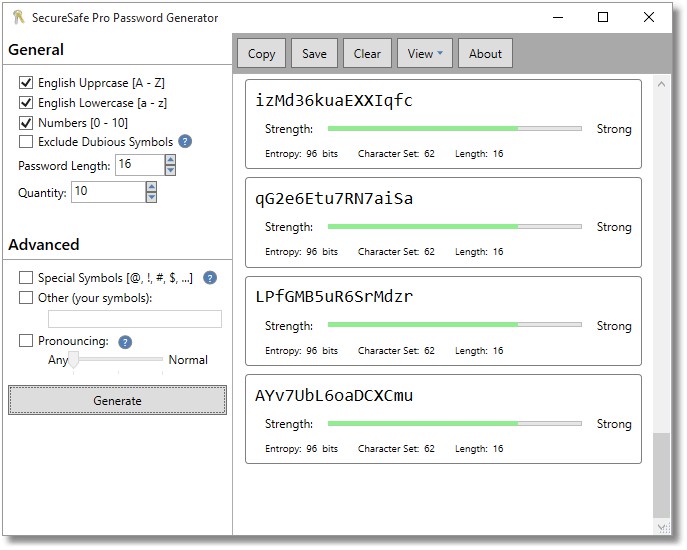Toggle the Pronouncing checkbox

click(x=26, y=341)
